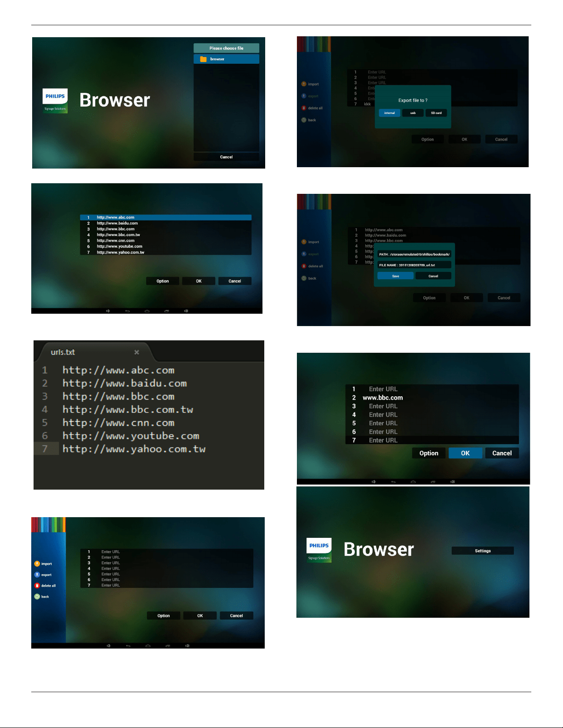563x728 pixels.
Task: Tap volume-up icon in nav bar of bright-sidebar screen
Action: click(187, 646)
